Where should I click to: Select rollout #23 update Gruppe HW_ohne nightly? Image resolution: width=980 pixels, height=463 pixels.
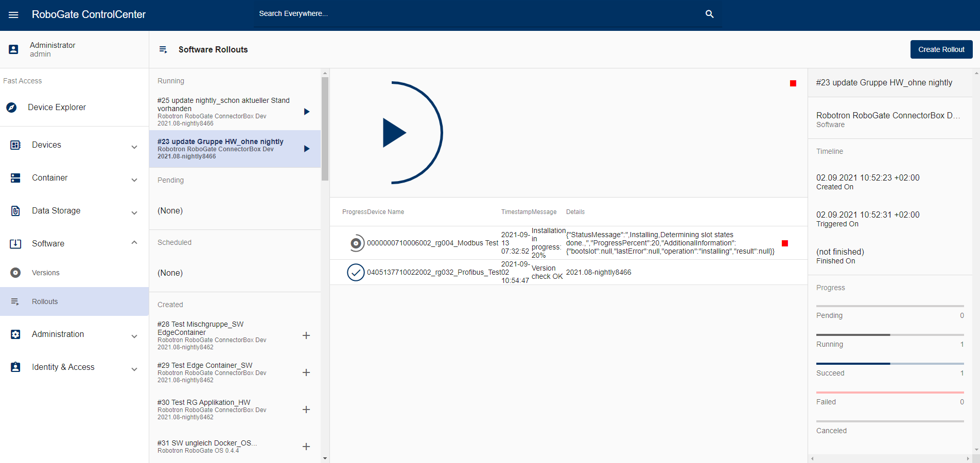coord(235,149)
